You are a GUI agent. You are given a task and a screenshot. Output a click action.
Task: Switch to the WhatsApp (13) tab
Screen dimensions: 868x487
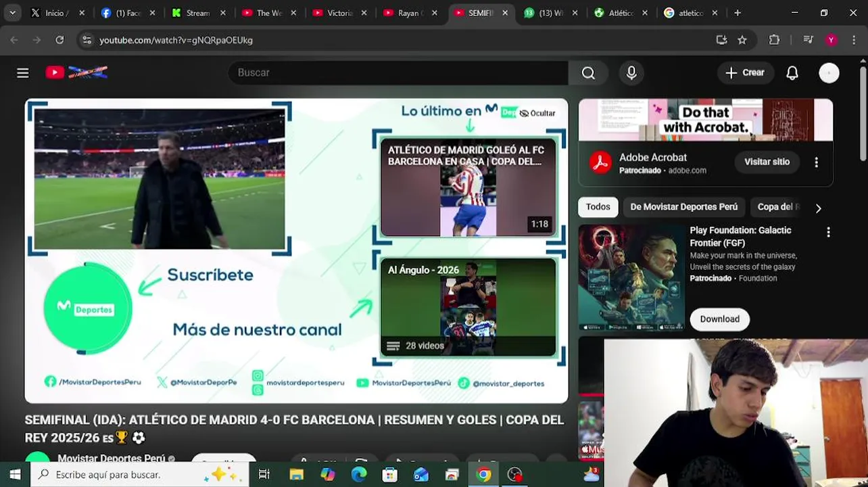551,13
